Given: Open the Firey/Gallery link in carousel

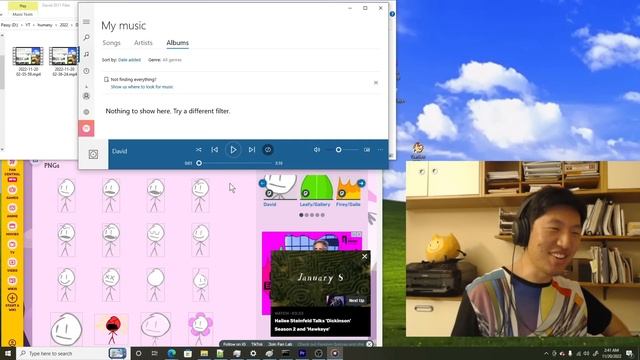Looking at the screenshot, I should (348, 204).
